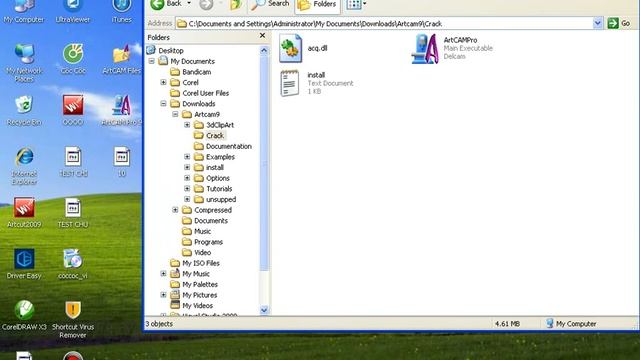Expand the unsupped folder node
The height and width of the screenshot is (360, 640).
[187, 199]
